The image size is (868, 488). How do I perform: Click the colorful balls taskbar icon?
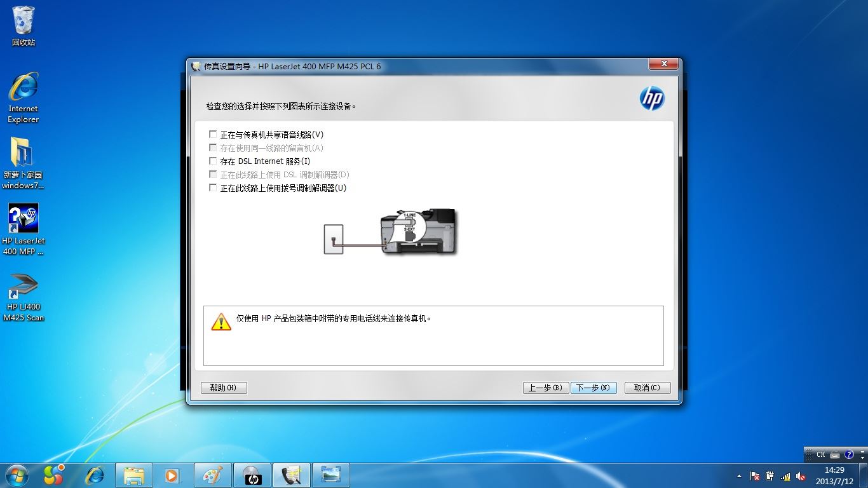click(54, 475)
